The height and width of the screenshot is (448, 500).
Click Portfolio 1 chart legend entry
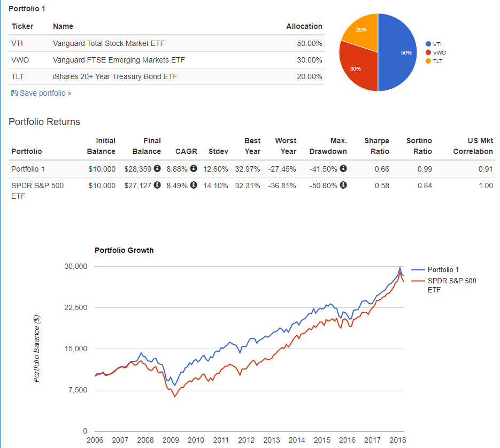(435, 270)
